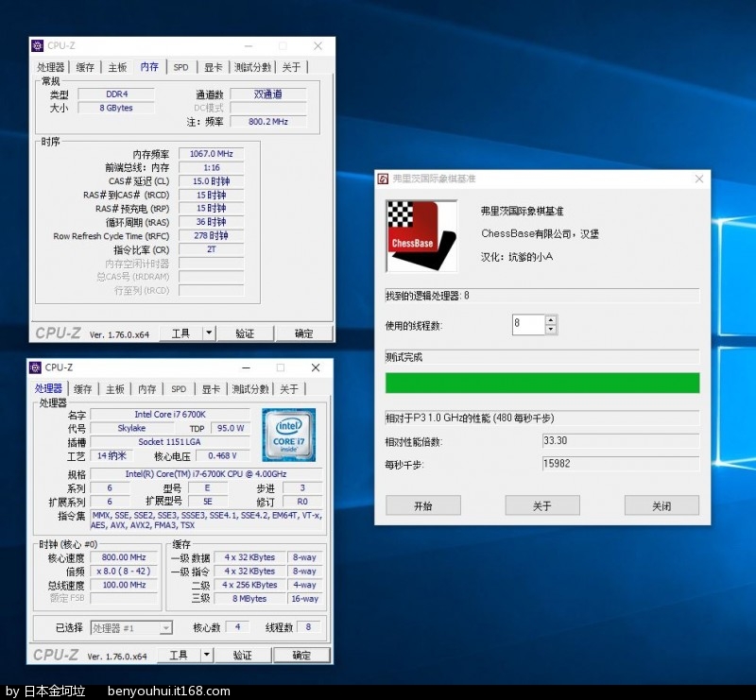This screenshot has width=756, height=700.
Task: Increase thread count with the up spinner arrow
Action: (551, 319)
